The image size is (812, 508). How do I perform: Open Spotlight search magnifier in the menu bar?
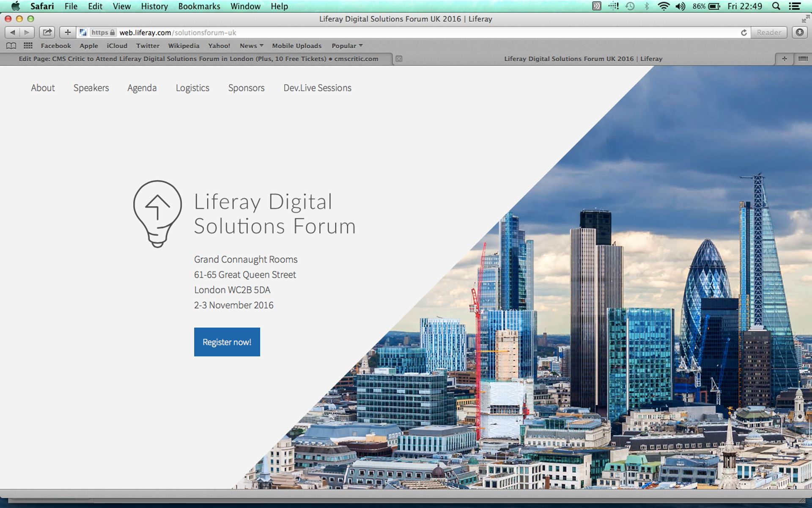[776, 6]
